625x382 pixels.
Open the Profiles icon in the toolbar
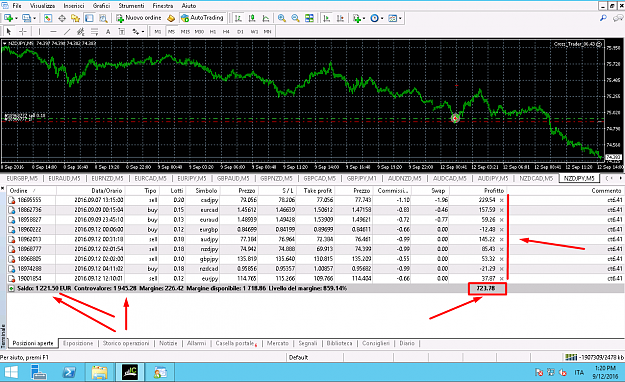(x=27, y=18)
